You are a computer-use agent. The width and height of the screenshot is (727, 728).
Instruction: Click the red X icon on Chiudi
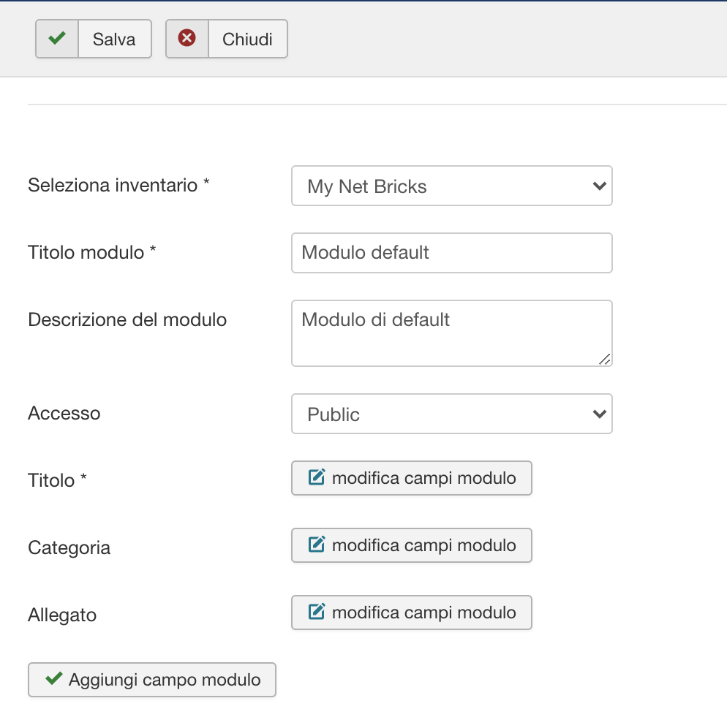(x=187, y=38)
